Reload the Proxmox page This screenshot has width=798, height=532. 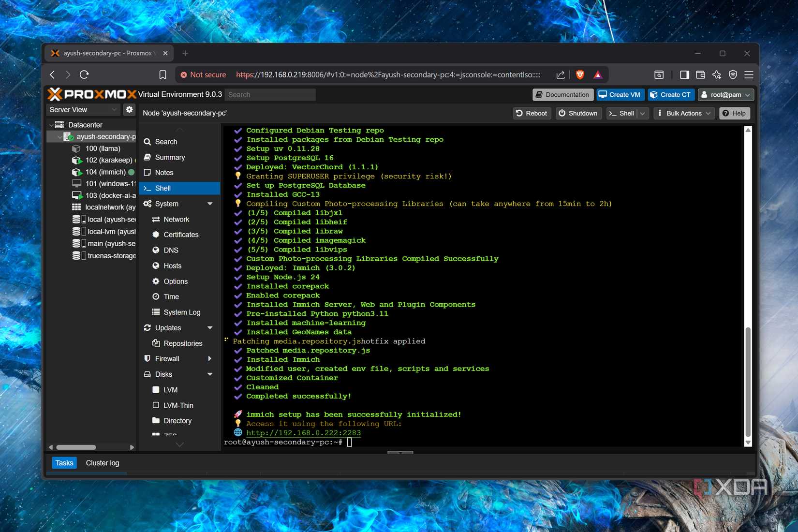tap(84, 74)
